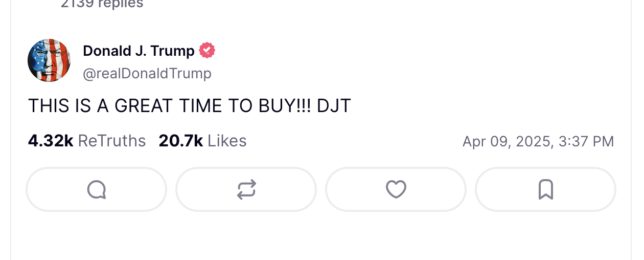The height and width of the screenshot is (260, 644).
Task: Click the reply speech bubble icon
Action: point(96,190)
